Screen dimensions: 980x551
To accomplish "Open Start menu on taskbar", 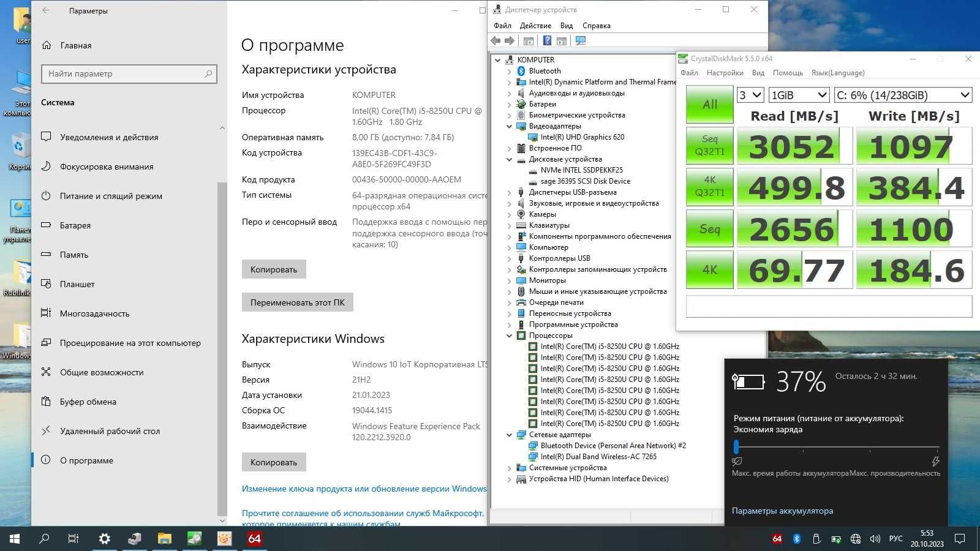I will 15,539.
